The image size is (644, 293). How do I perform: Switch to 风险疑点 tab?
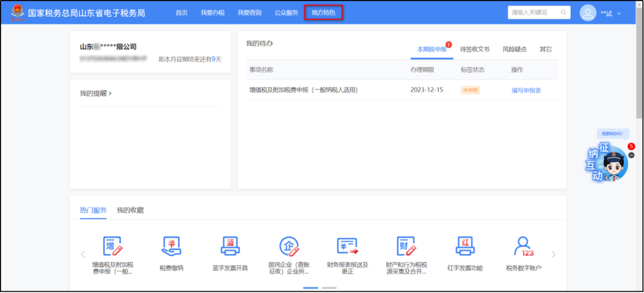pos(514,50)
